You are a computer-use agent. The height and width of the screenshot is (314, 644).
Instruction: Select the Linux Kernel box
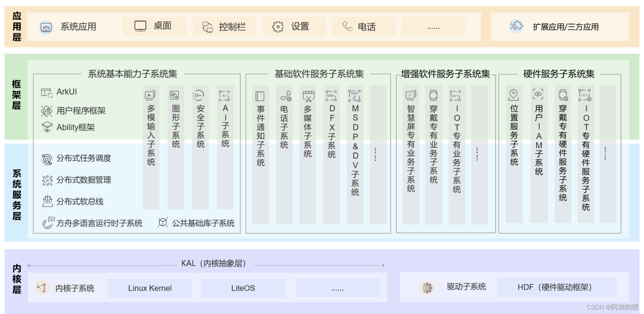[x=150, y=288]
